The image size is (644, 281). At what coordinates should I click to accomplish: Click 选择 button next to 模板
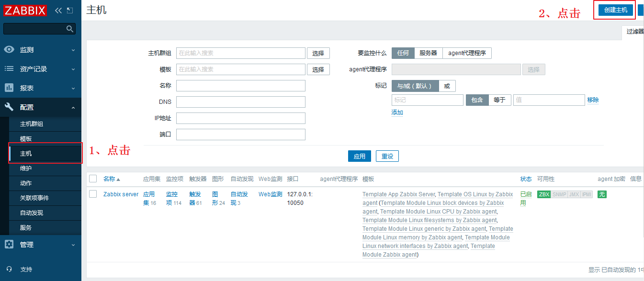[x=318, y=69]
